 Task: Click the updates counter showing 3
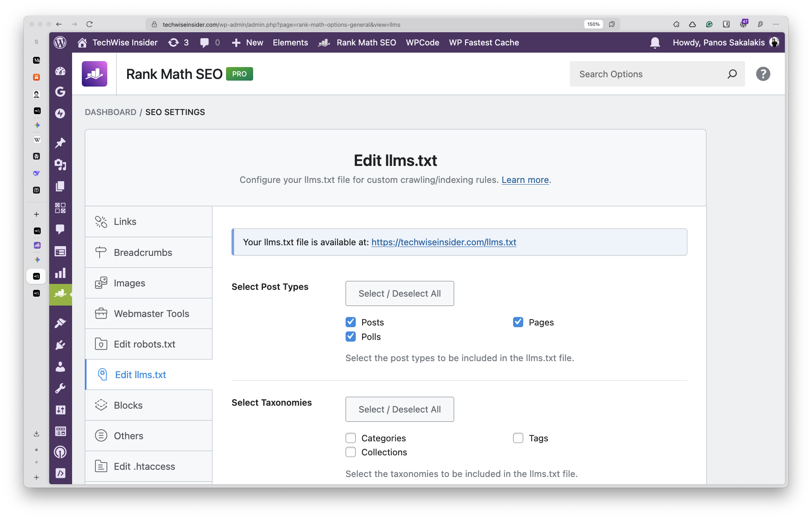tap(179, 42)
